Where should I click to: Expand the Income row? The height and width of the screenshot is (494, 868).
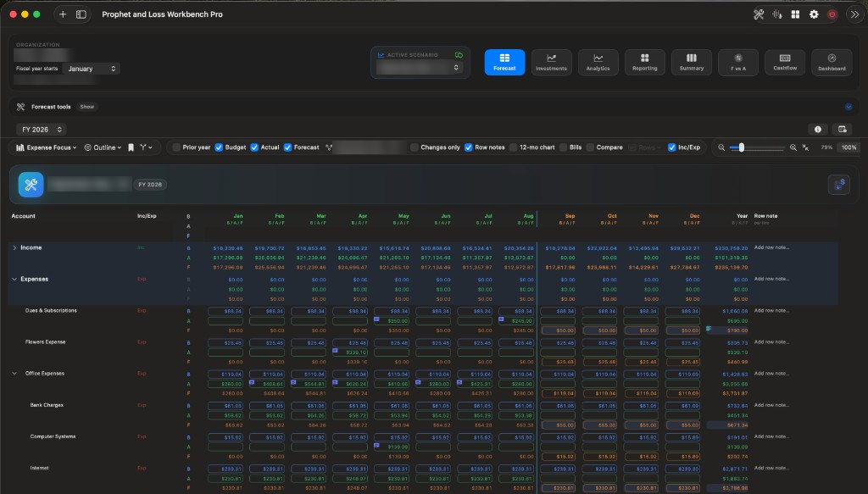coord(14,247)
